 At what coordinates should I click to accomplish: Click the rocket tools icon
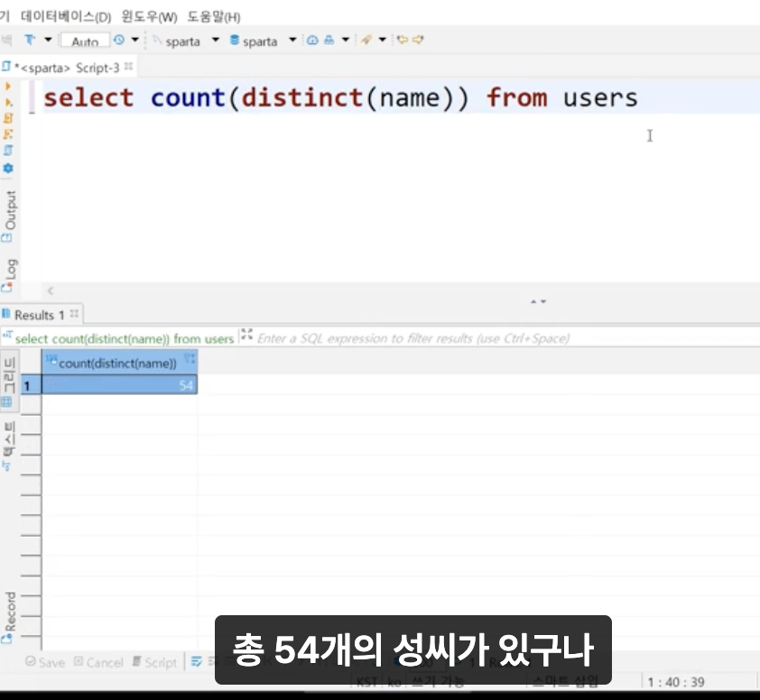[366, 40]
